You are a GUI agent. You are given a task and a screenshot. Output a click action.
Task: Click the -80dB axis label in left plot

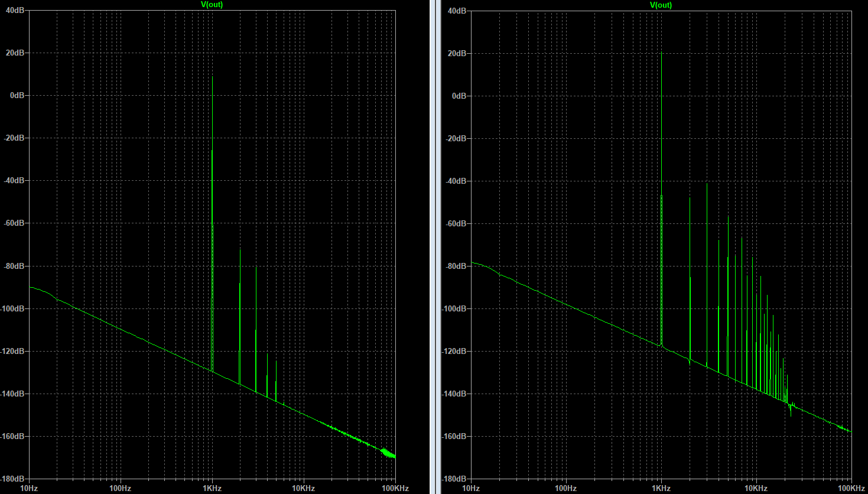[x=14, y=266]
